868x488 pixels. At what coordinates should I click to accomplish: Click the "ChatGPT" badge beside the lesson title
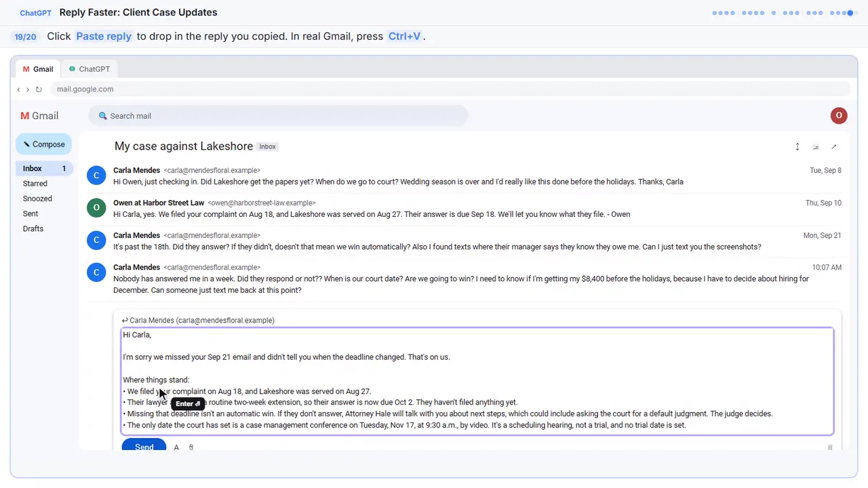tap(36, 13)
